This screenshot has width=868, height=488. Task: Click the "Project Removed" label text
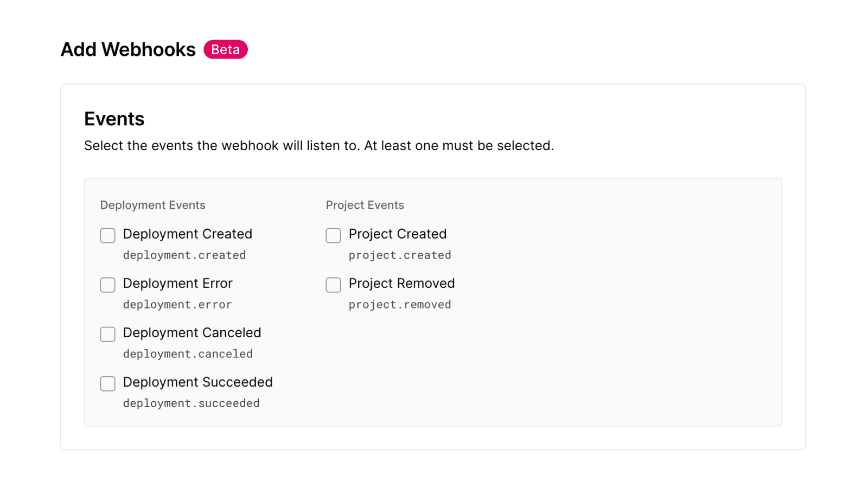point(401,283)
